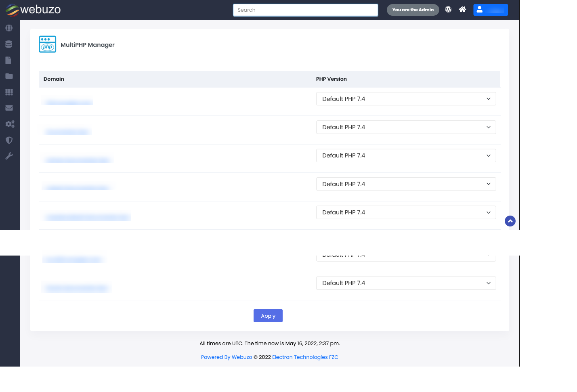The height and width of the screenshot is (392, 577).
Task: Open the gears settings icon in sidebar
Action: pos(10,124)
